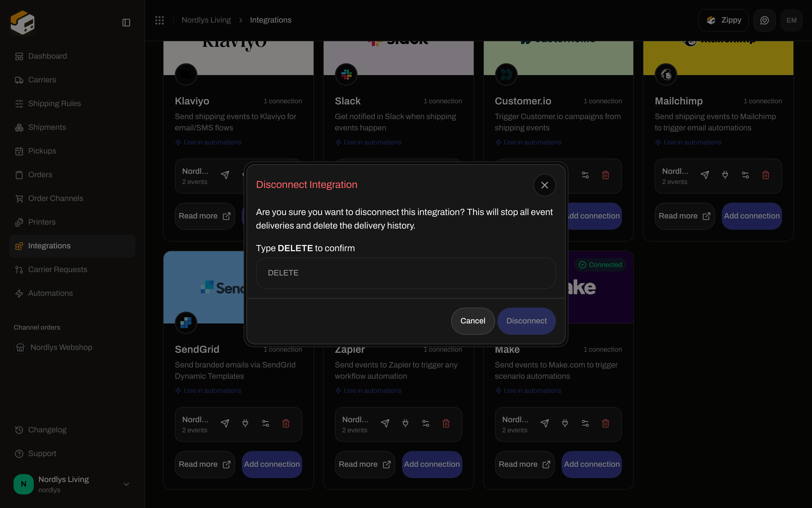Delete the Make connection trash icon
This screenshot has width=812, height=508.
[x=605, y=423]
